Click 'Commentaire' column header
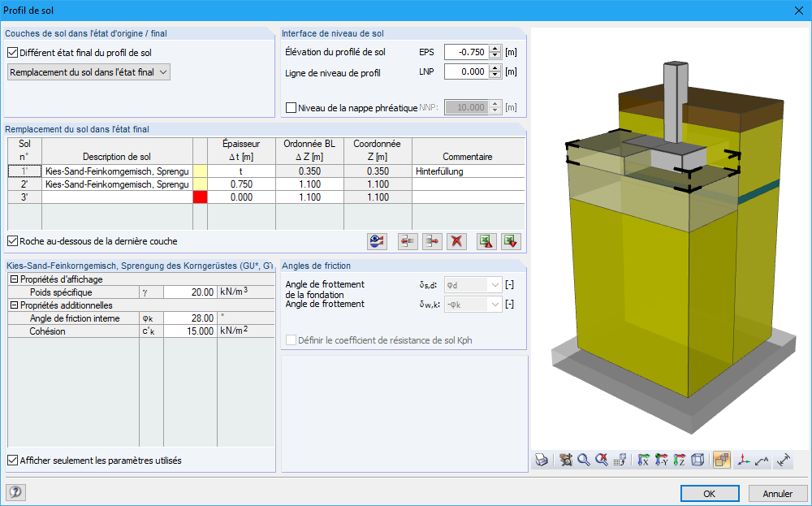812x506 pixels. click(469, 151)
